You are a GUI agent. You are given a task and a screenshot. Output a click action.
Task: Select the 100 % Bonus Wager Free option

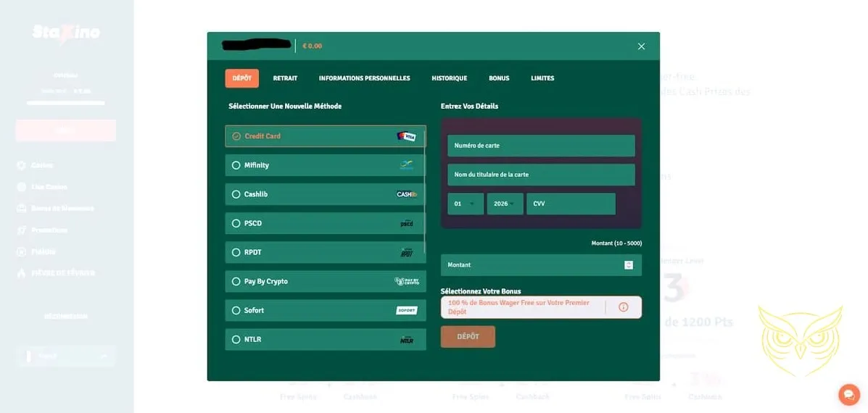(541, 307)
